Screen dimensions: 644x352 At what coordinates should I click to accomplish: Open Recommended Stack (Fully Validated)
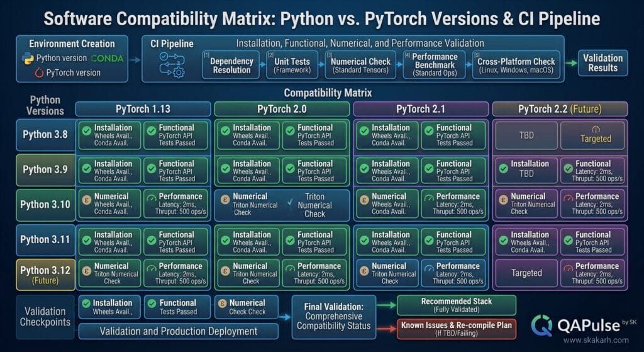pyautogui.click(x=457, y=305)
